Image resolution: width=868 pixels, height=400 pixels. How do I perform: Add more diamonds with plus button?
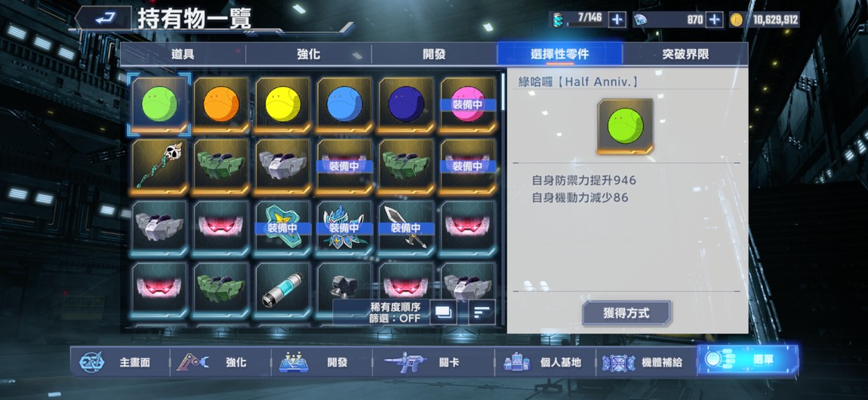click(715, 20)
